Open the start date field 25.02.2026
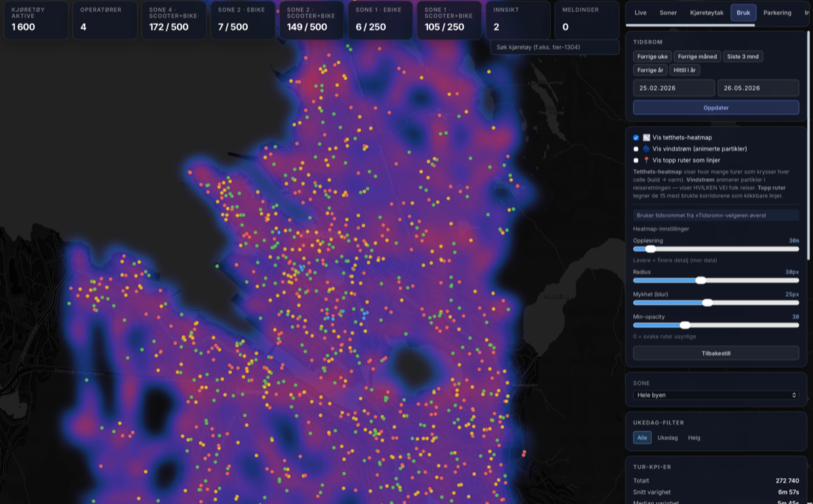This screenshot has height=504, width=813. click(674, 88)
